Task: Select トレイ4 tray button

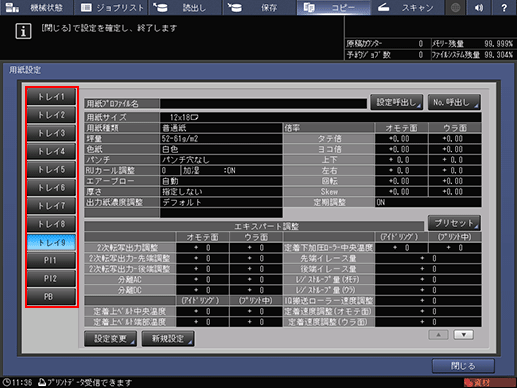Action: click(x=51, y=151)
